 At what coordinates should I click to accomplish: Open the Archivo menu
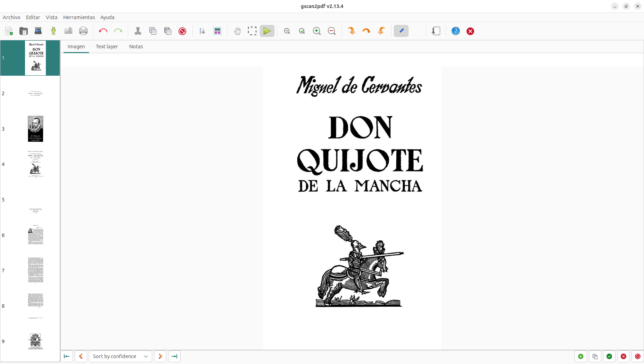(11, 17)
